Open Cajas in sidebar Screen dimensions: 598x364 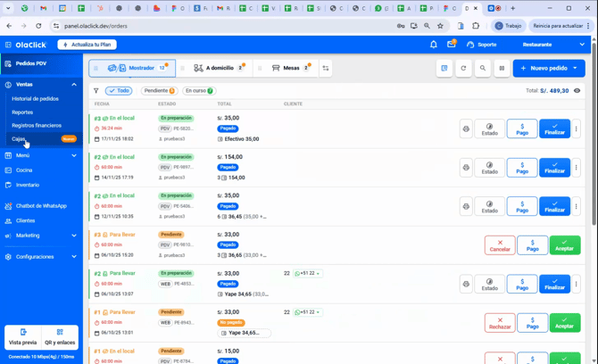(x=42, y=139)
